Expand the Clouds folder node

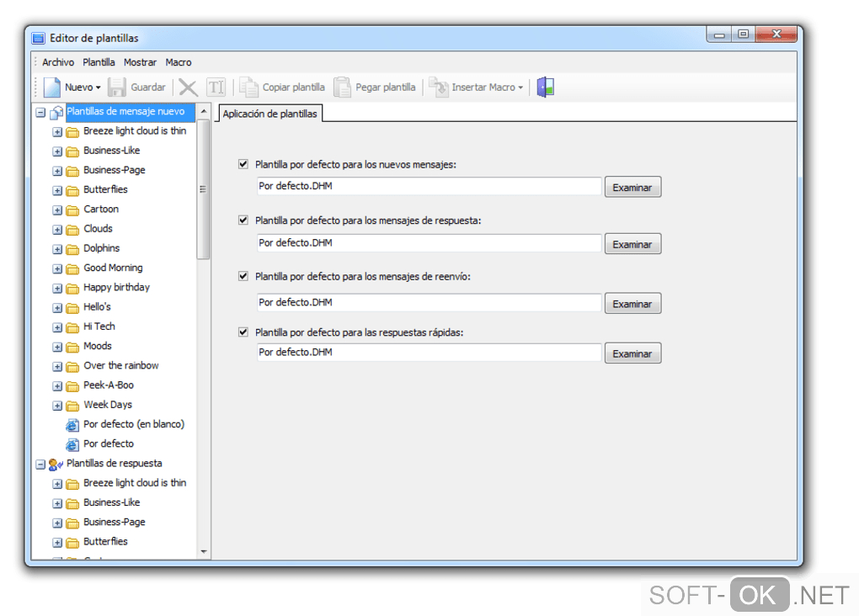(57, 230)
